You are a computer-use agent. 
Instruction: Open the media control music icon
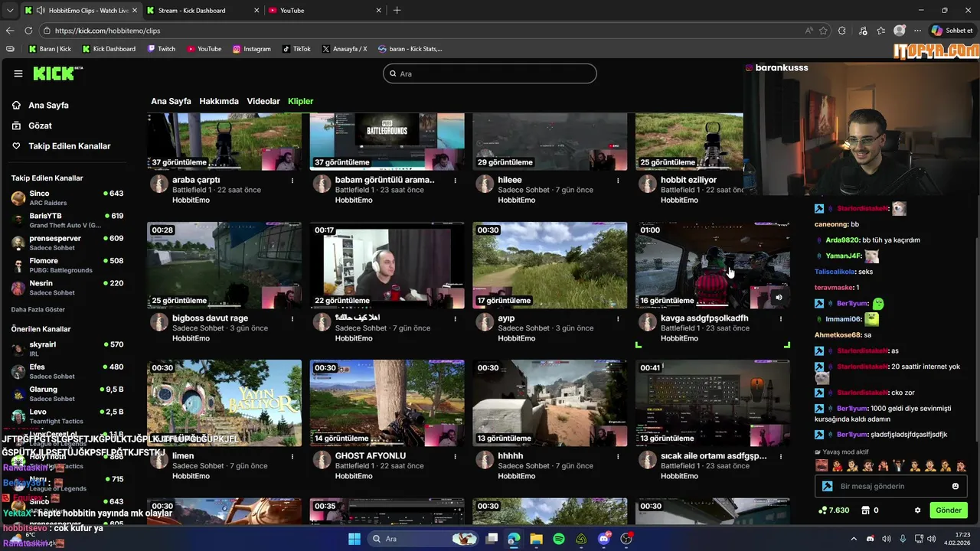tap(863, 31)
